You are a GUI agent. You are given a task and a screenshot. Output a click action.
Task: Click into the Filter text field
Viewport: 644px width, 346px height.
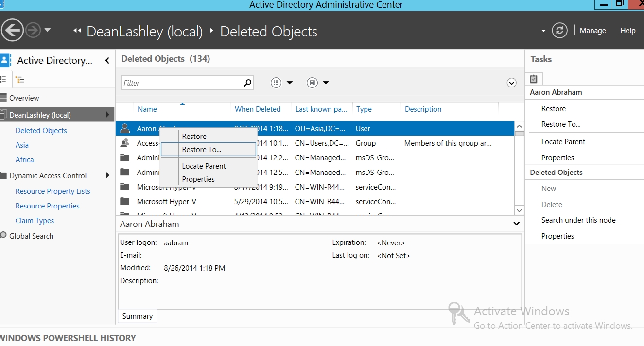(181, 83)
